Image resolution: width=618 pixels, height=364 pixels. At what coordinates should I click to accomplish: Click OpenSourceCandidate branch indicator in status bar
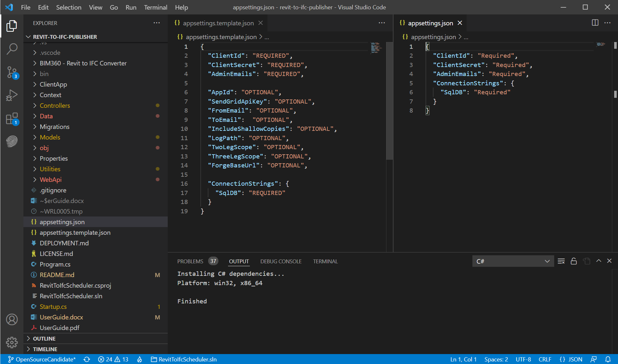(42, 359)
